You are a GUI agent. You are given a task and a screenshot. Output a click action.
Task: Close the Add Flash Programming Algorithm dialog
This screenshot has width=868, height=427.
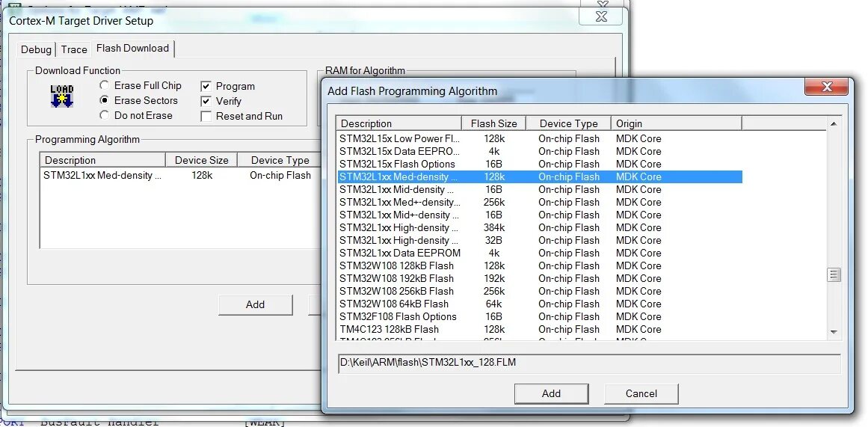(826, 87)
